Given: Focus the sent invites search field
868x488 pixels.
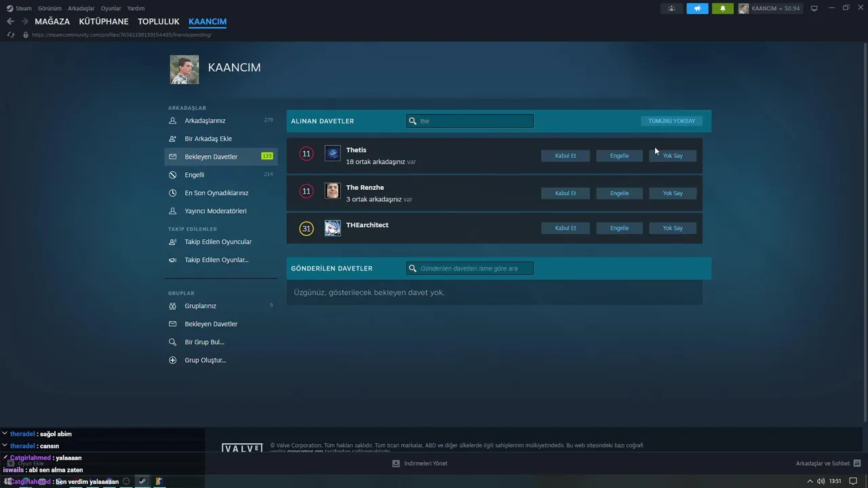Looking at the screenshot, I should point(470,268).
